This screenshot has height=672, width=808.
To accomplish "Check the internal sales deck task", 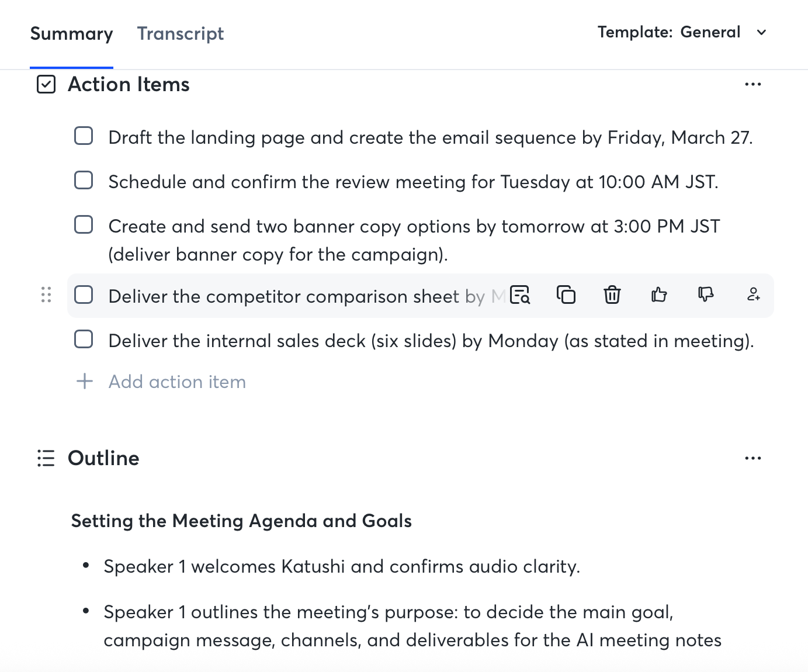I will pyautogui.click(x=84, y=340).
